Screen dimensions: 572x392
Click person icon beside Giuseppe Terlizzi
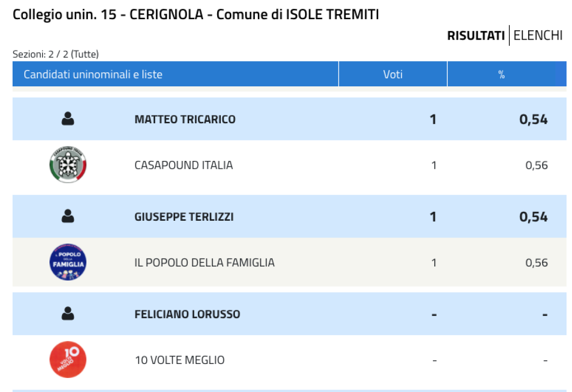(68, 217)
